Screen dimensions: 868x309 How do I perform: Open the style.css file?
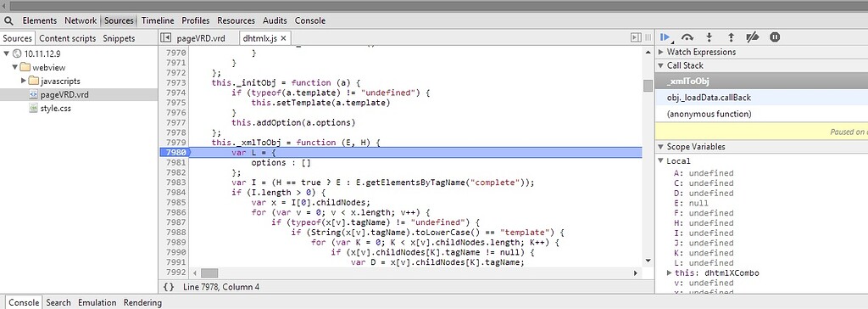tap(55, 108)
